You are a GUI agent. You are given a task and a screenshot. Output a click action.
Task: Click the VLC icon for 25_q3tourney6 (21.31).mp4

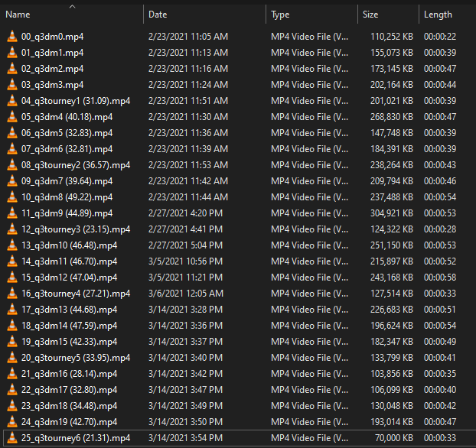click(x=12, y=438)
